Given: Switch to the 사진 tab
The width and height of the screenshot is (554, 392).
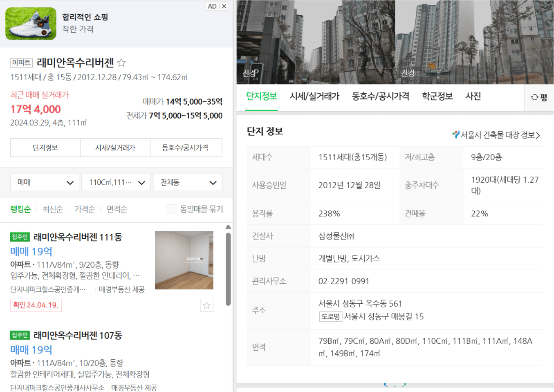Looking at the screenshot, I should pos(473,96).
